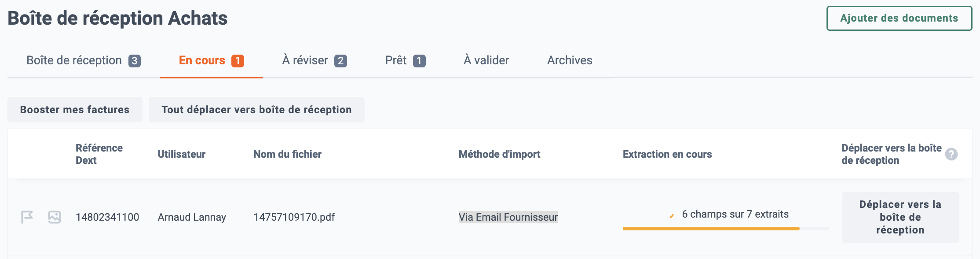Go to the Prêt tab

(x=405, y=60)
